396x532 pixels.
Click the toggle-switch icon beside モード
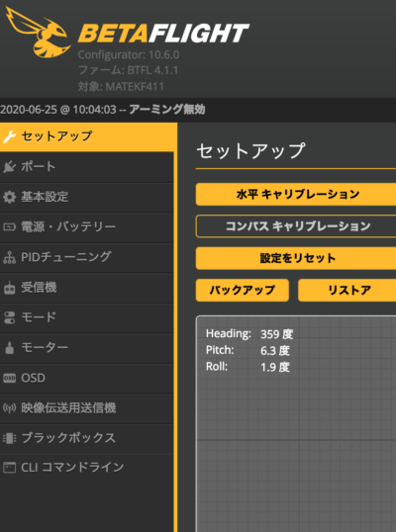tap(9, 317)
